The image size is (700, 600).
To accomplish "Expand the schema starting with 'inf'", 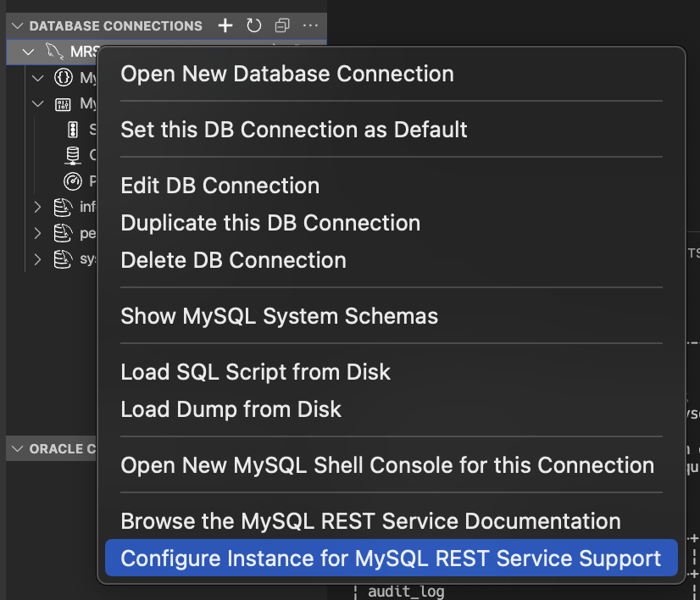I will pyautogui.click(x=37, y=207).
